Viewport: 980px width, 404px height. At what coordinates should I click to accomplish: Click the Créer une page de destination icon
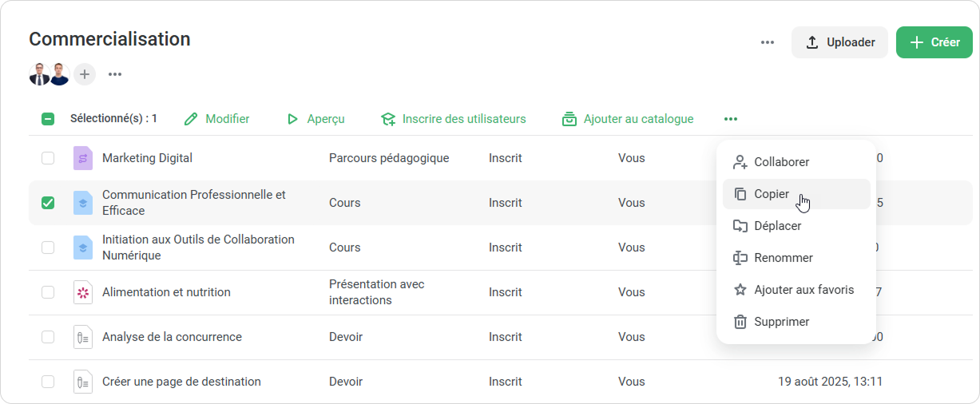pos(83,382)
